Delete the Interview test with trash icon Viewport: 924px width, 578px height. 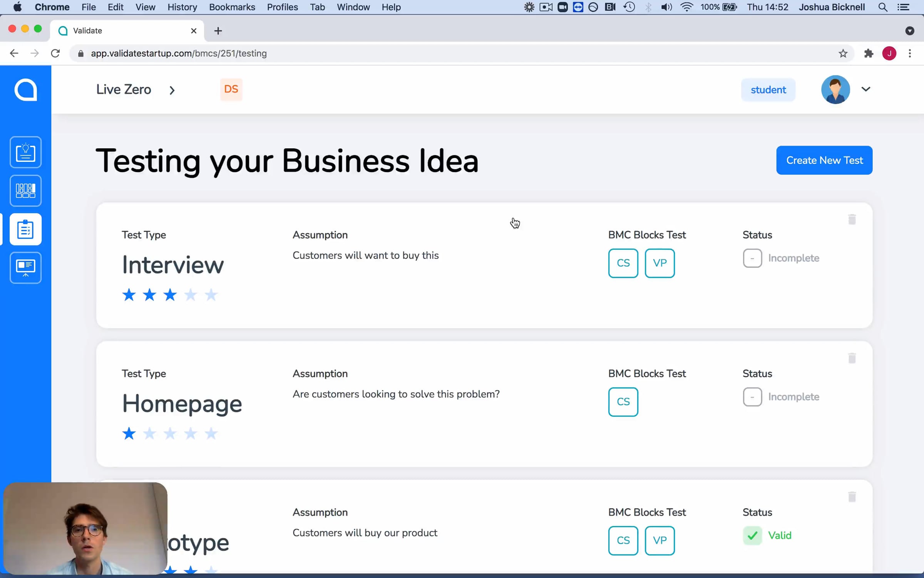pos(852,219)
